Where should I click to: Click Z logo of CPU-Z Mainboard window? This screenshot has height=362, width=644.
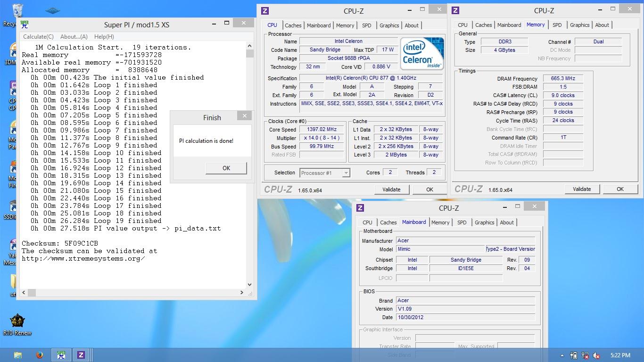pyautogui.click(x=360, y=208)
